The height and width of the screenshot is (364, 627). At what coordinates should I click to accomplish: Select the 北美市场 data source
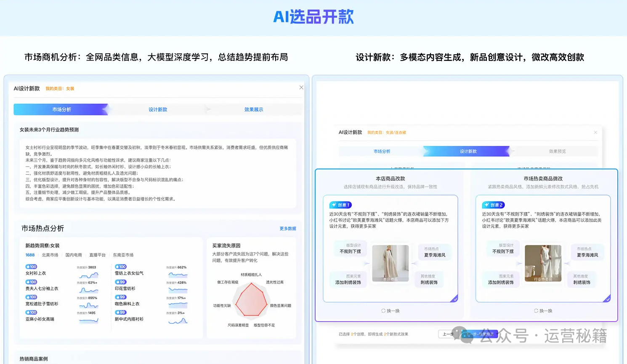50,255
